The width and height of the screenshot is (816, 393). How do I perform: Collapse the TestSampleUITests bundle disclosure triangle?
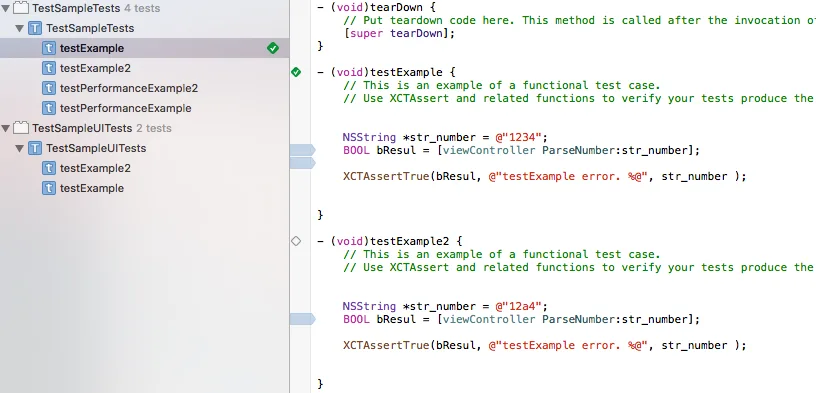(x=6, y=128)
